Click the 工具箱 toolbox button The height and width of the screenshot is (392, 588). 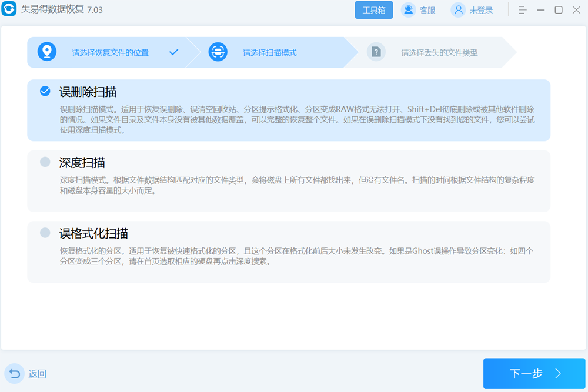click(374, 9)
